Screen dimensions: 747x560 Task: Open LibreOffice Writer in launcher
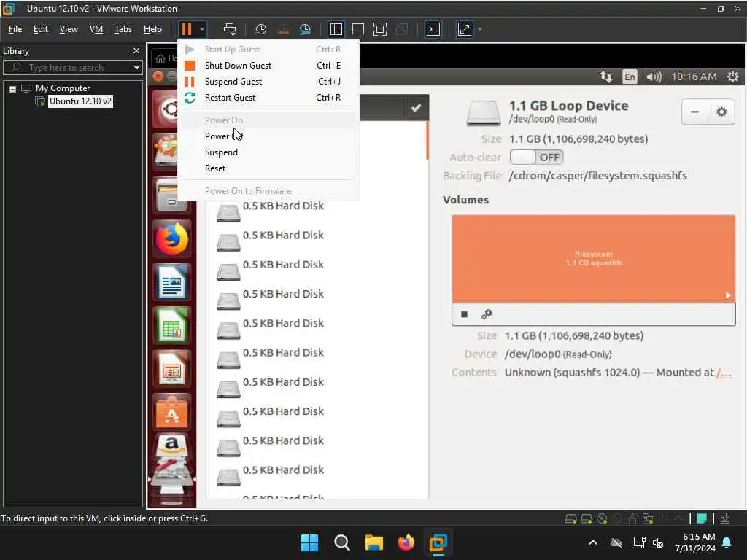tap(172, 282)
